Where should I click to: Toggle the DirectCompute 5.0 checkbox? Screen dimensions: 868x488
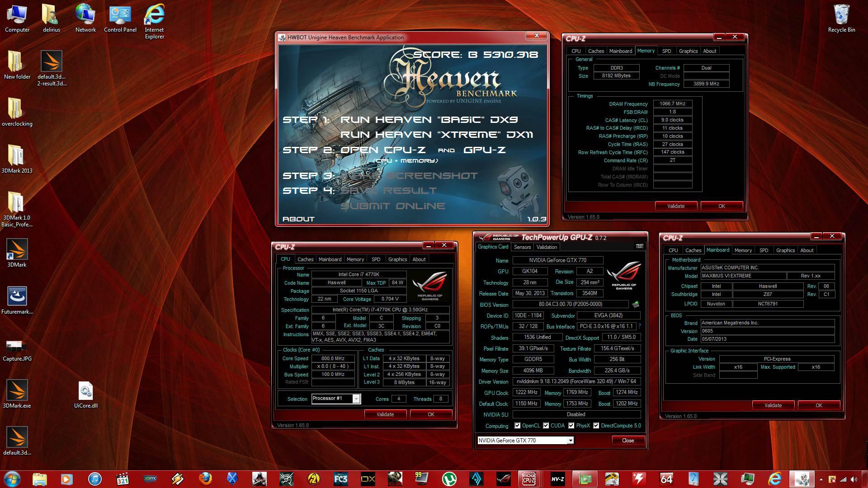596,426
